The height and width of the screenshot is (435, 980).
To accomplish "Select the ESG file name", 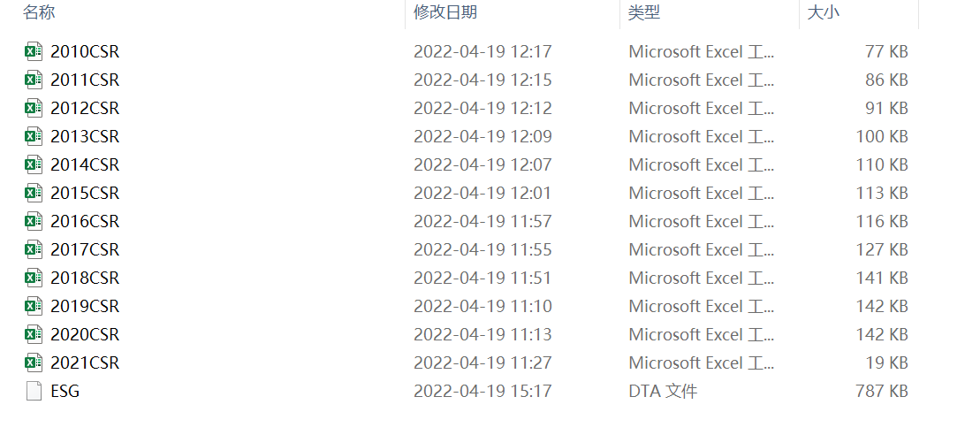I will (x=65, y=391).
